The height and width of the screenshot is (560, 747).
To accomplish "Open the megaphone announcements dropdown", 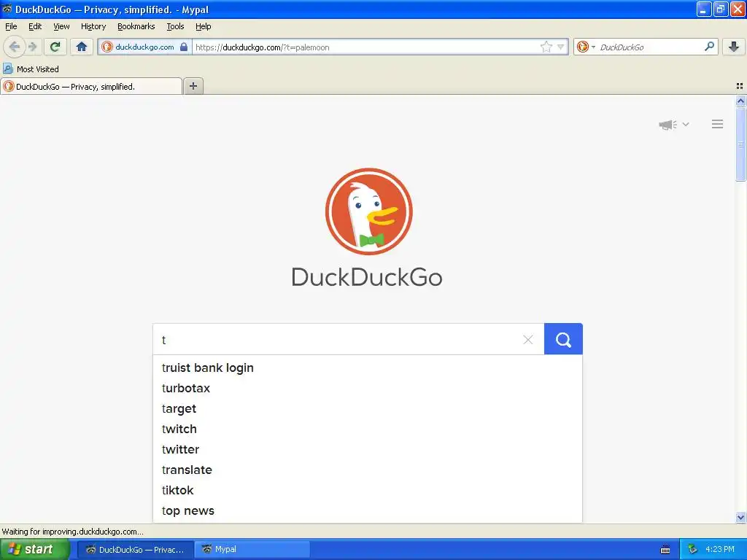I will tap(673, 124).
